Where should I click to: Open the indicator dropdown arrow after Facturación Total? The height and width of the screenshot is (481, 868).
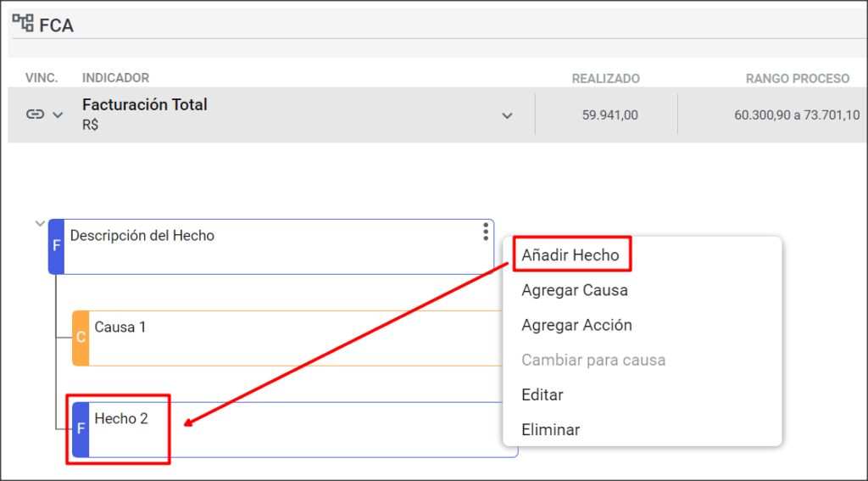(x=507, y=116)
